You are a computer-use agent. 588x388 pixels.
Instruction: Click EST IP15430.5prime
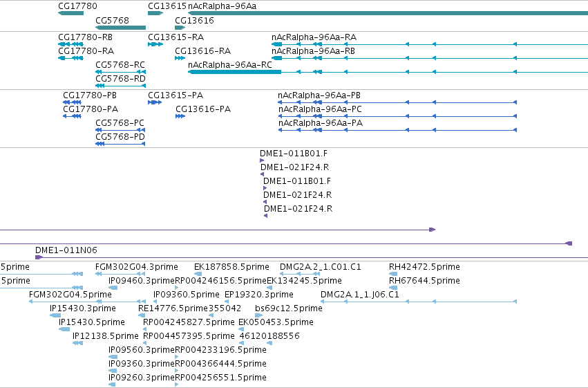91,322
